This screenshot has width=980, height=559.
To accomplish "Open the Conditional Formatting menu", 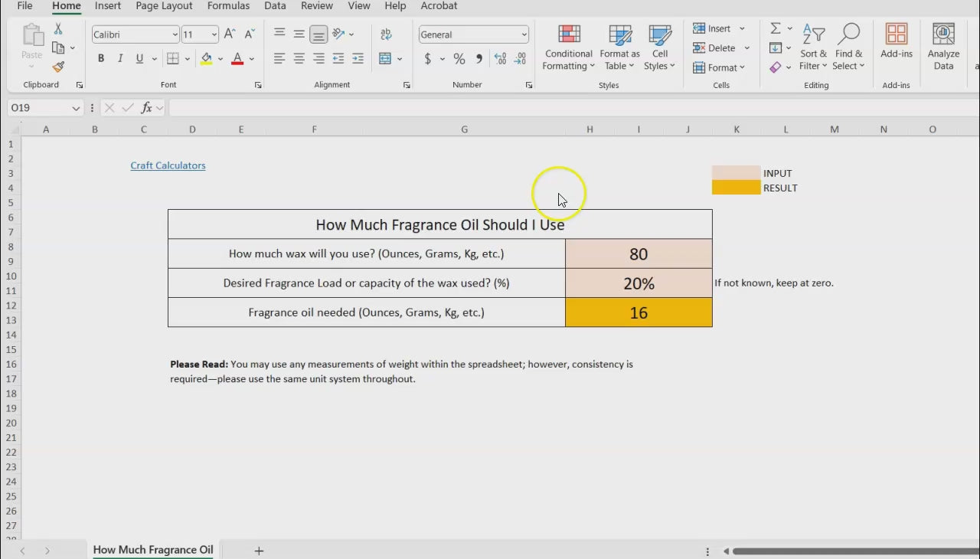I will click(x=568, y=48).
